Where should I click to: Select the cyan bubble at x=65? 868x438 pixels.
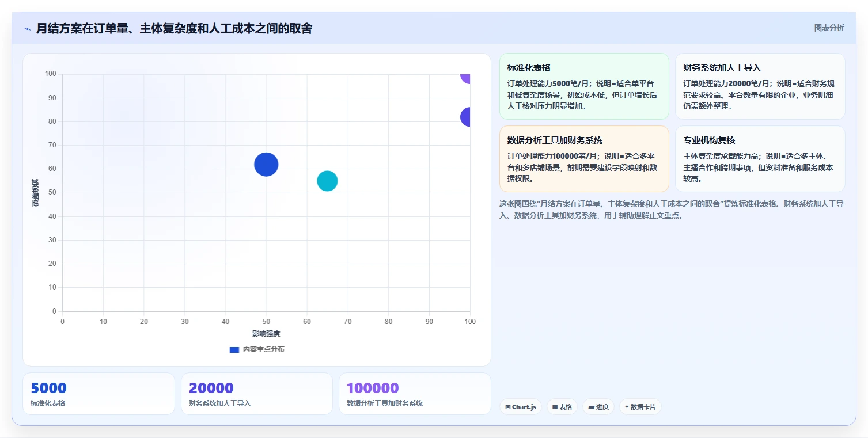327,181
